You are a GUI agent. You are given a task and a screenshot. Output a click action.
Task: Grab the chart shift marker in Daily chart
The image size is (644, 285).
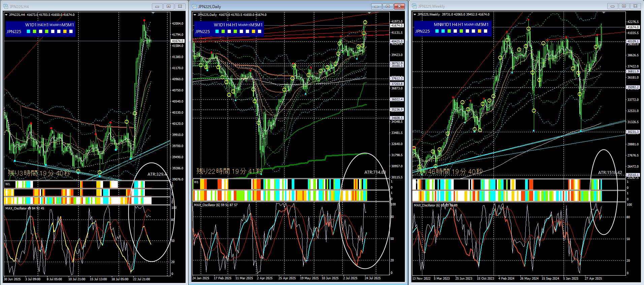point(369,13)
